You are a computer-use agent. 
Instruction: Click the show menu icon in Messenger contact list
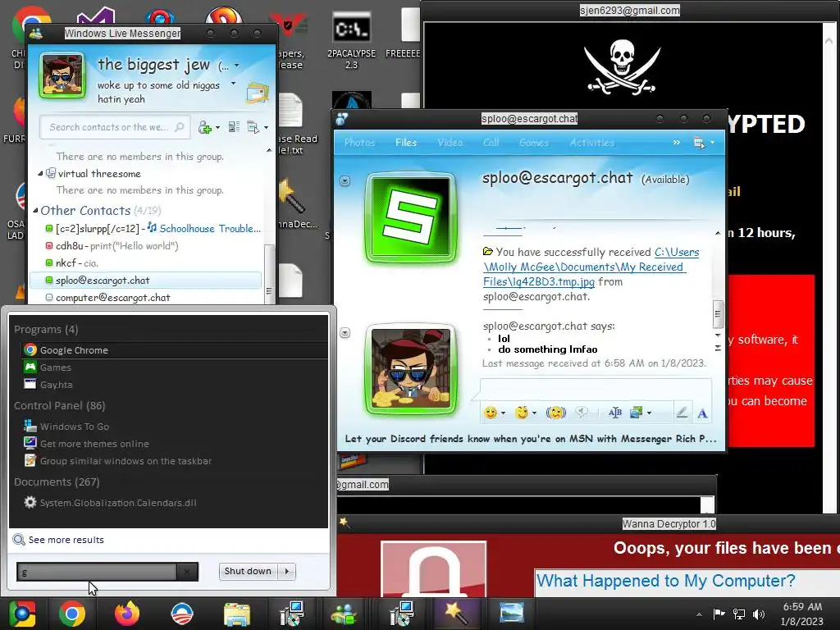click(x=253, y=127)
